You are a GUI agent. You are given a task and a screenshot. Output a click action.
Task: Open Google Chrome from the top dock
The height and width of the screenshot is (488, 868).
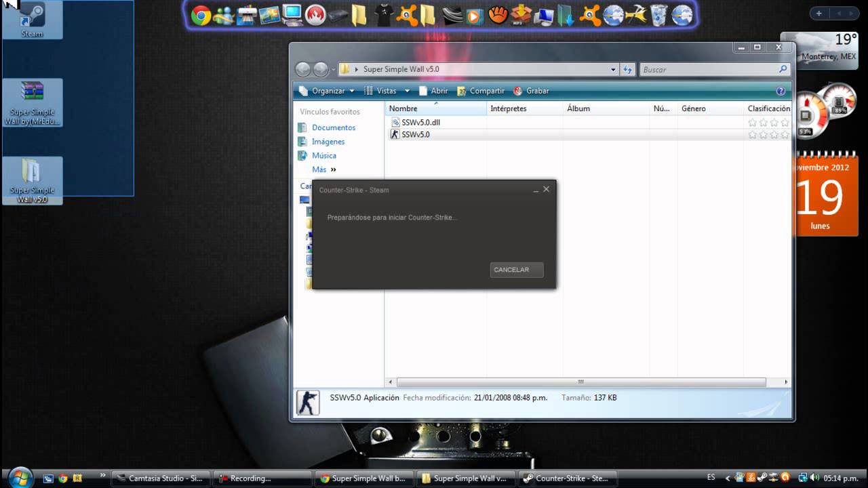201,15
